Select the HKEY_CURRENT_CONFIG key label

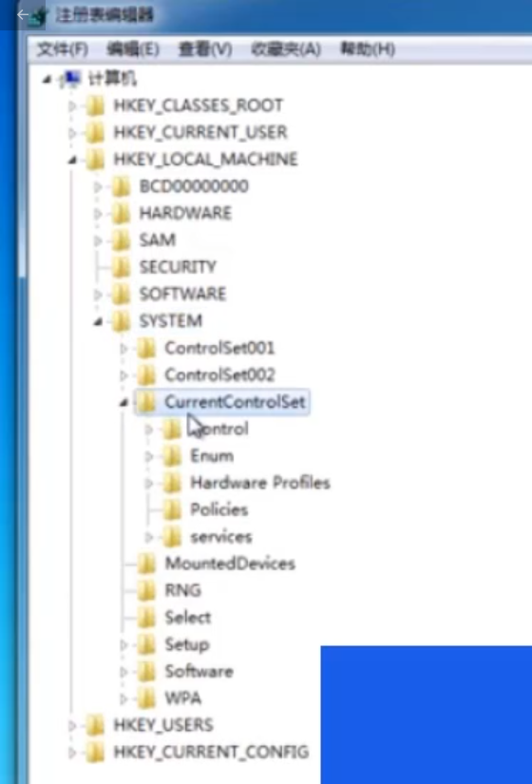click(x=212, y=752)
